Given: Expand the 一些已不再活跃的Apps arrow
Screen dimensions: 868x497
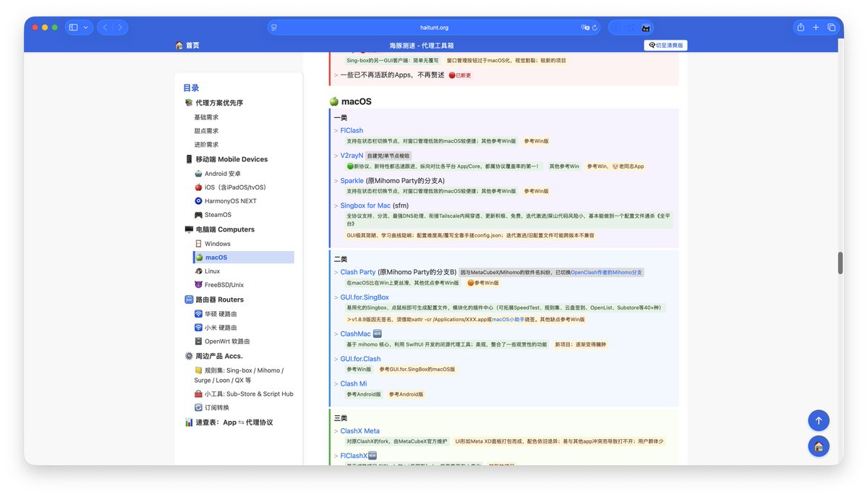Looking at the screenshot, I should 336,75.
